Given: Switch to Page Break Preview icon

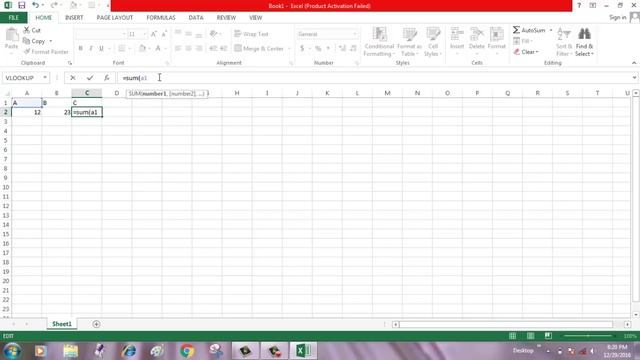Looking at the screenshot, I should 548,336.
